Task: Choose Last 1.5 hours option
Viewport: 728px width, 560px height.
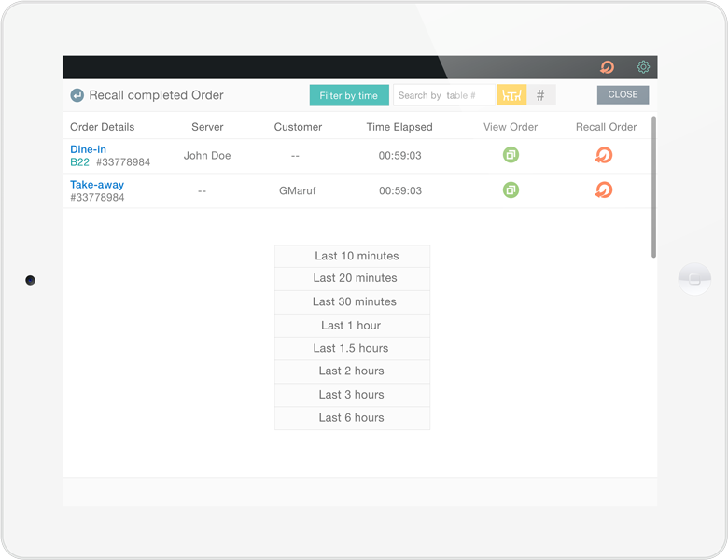Action: point(352,348)
